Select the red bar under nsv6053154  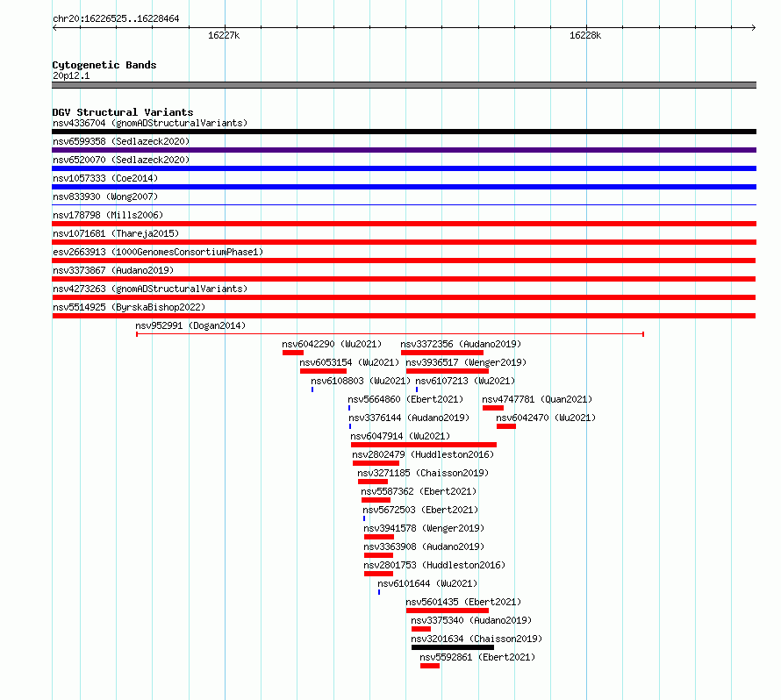point(323,371)
